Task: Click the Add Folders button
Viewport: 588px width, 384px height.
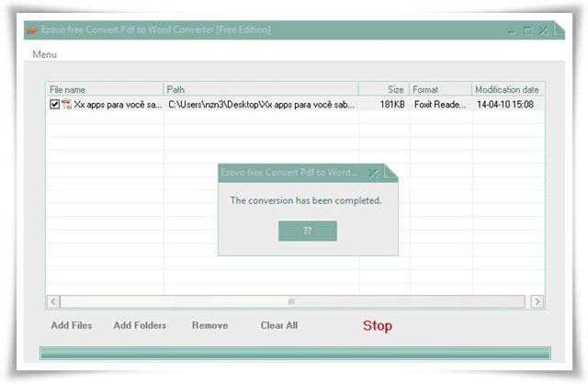Action: [x=140, y=325]
